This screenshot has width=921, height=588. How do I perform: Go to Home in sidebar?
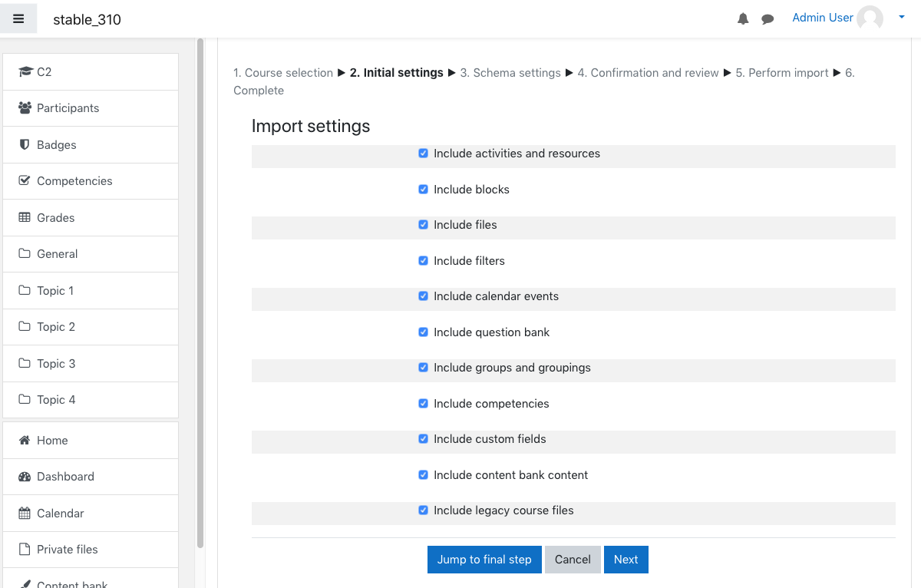point(91,440)
